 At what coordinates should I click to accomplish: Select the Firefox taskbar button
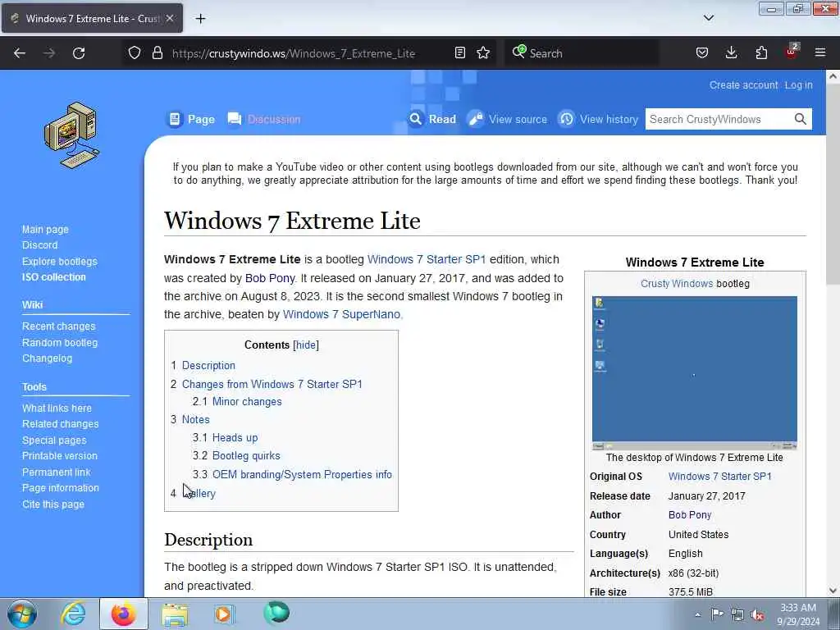click(123, 614)
